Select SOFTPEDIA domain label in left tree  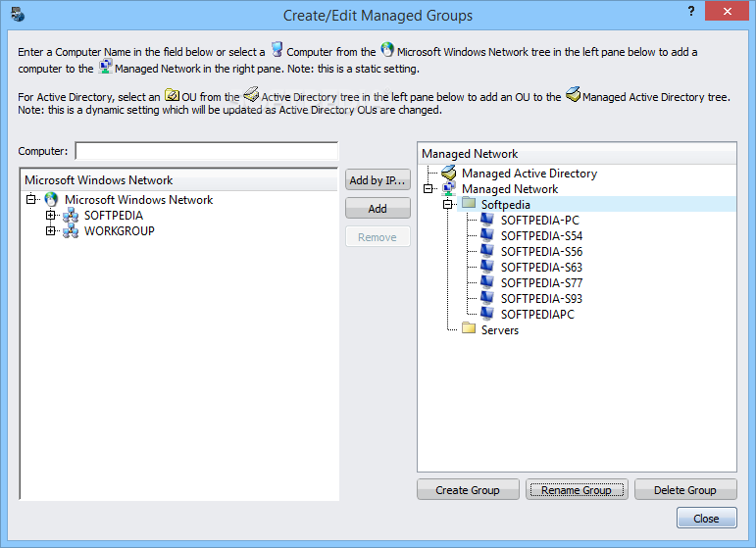click(114, 216)
